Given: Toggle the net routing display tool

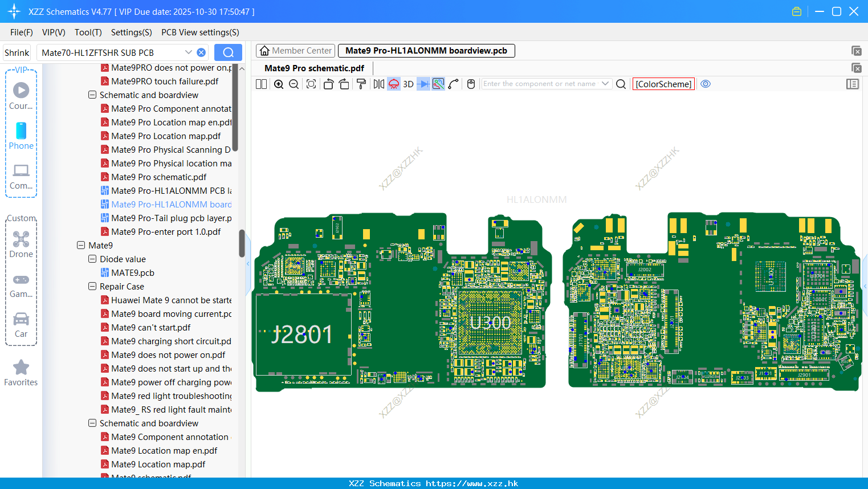Looking at the screenshot, I should click(438, 84).
